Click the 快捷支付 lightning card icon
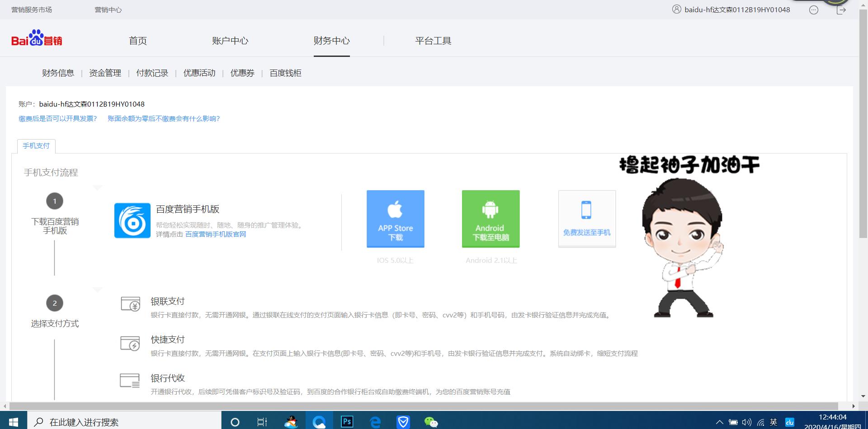Viewport: 868px width, 429px height. click(131, 344)
